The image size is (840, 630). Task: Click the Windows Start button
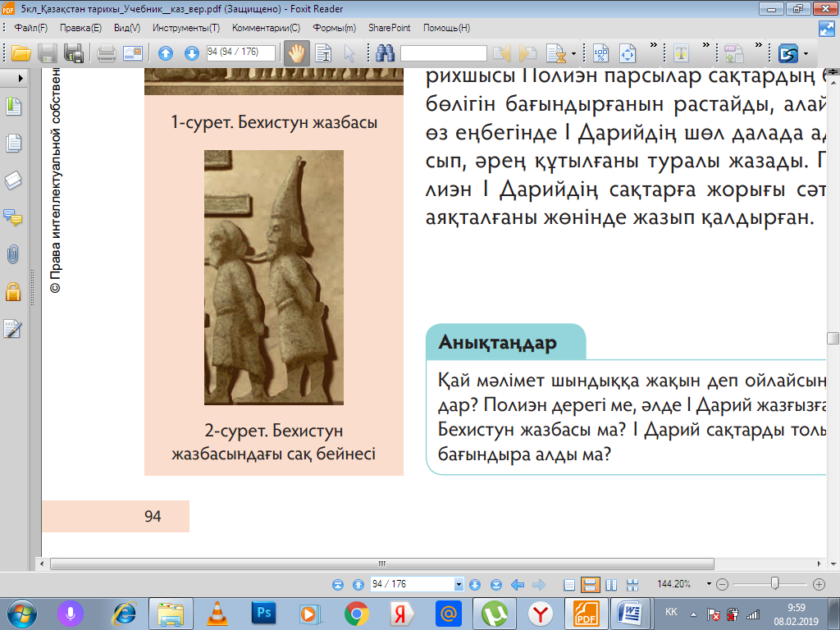(x=22, y=614)
